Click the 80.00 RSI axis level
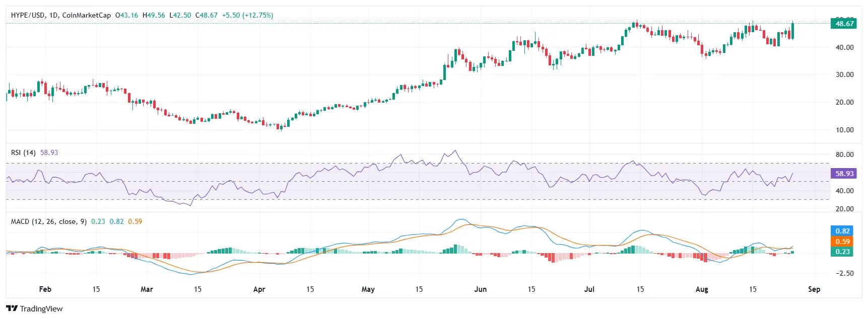The image size is (868, 319). (844, 154)
